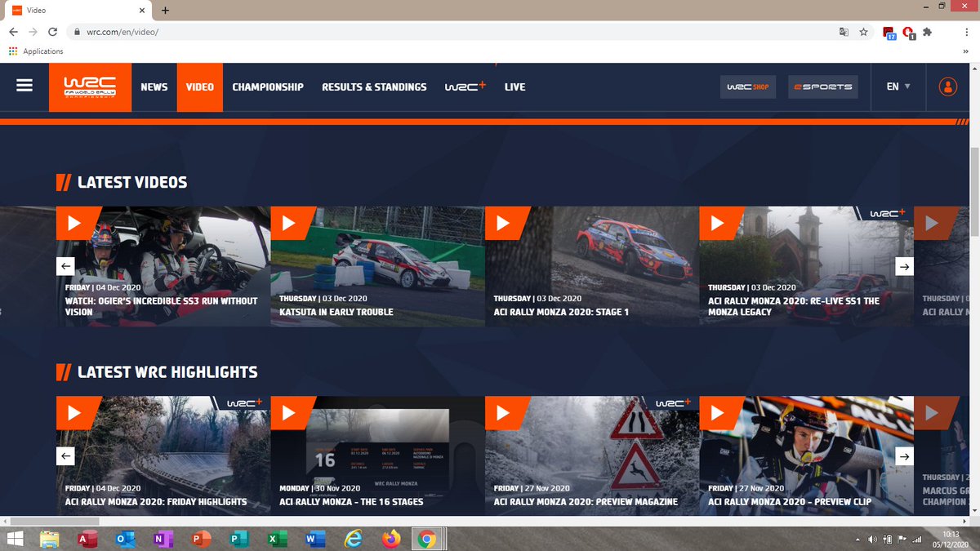
Task: Go back in the browser
Action: (x=13, y=32)
